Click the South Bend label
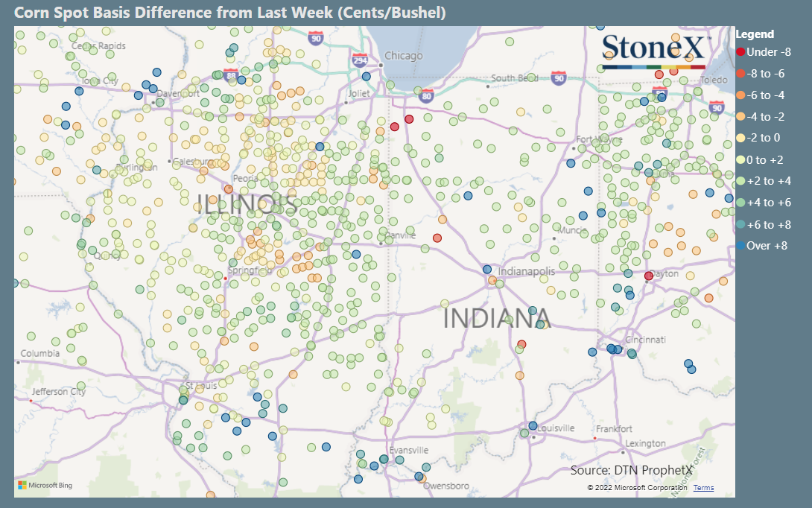This screenshot has height=508, width=812. pyautogui.click(x=514, y=78)
